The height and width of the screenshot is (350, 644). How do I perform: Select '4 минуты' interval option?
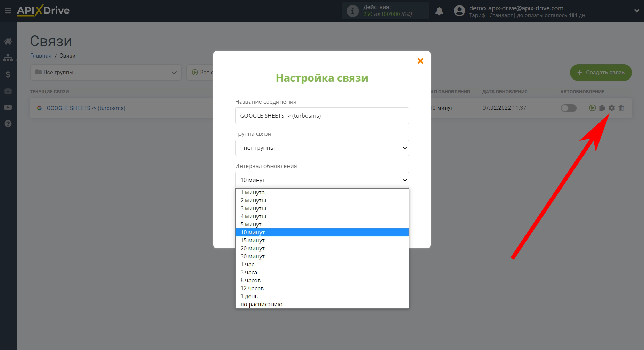coord(322,216)
